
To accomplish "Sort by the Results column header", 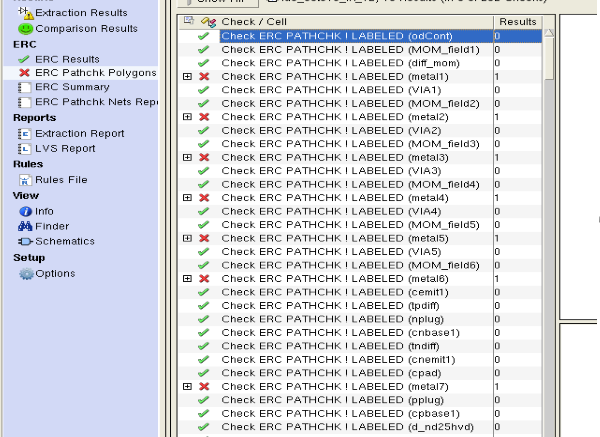I will tap(518, 22).
